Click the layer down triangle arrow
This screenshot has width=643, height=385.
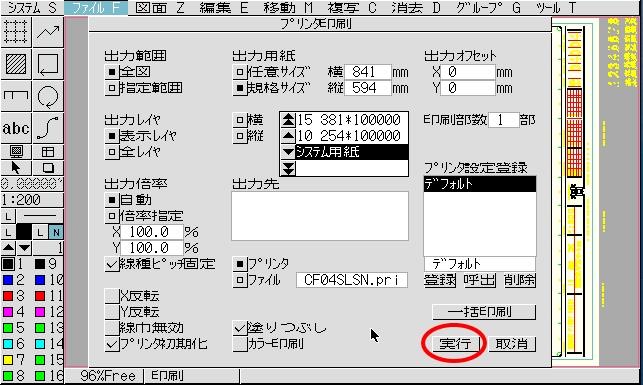24,248
